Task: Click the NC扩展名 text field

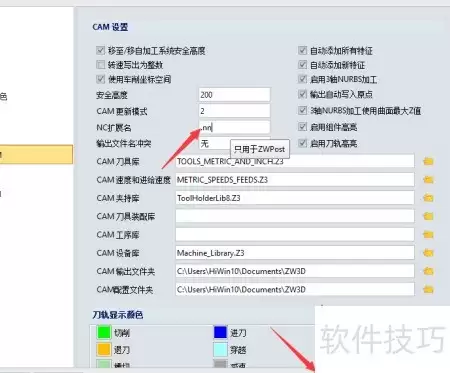Action: point(235,127)
